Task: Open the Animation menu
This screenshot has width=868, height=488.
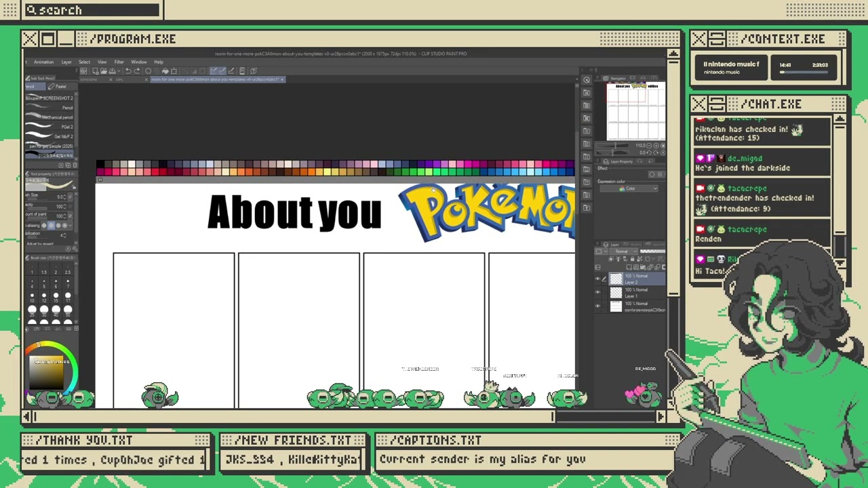Action: pyautogui.click(x=43, y=62)
